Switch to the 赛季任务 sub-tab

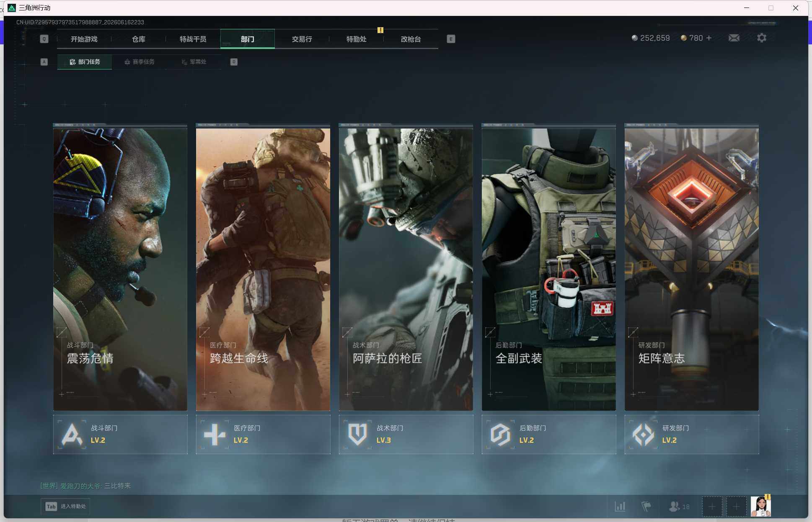pos(140,62)
